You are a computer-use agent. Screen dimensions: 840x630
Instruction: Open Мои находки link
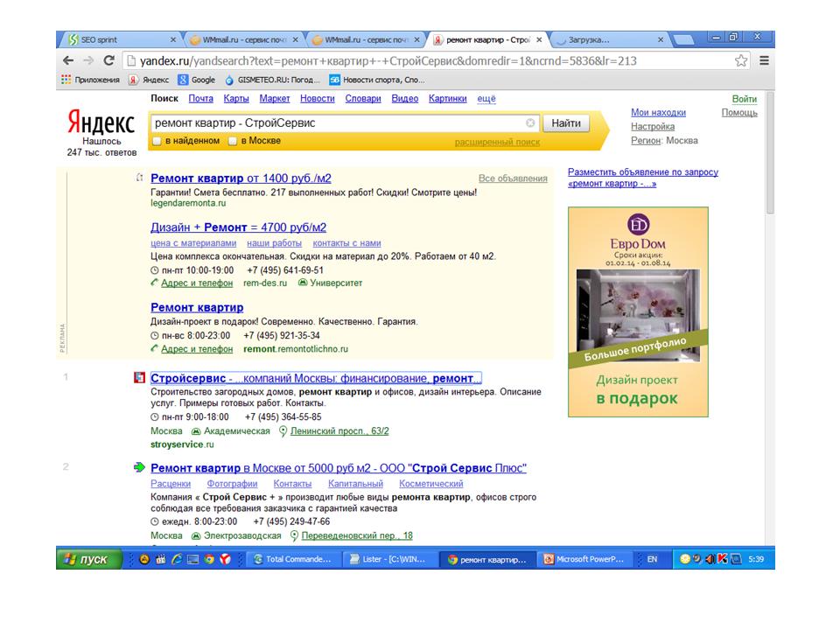coord(658,113)
